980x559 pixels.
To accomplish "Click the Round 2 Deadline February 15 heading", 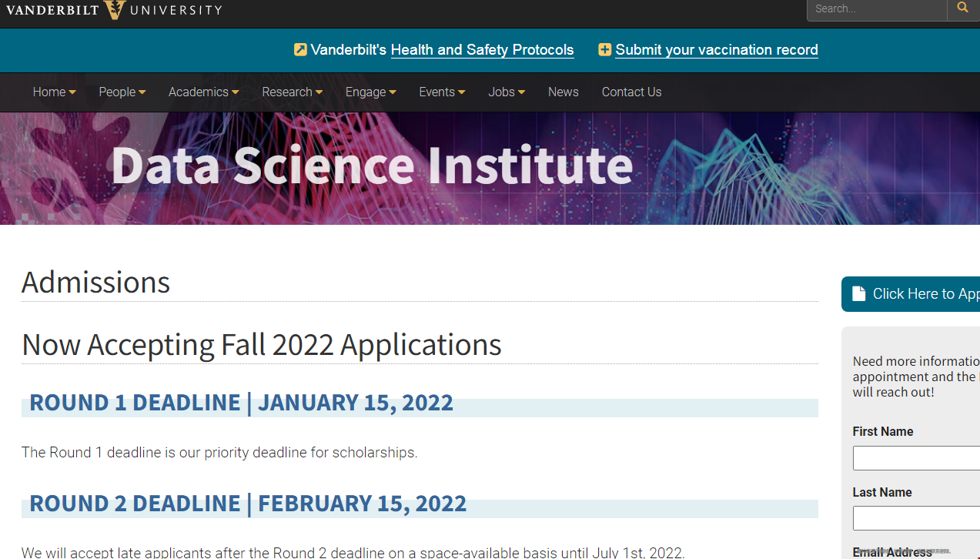I will click(x=248, y=504).
